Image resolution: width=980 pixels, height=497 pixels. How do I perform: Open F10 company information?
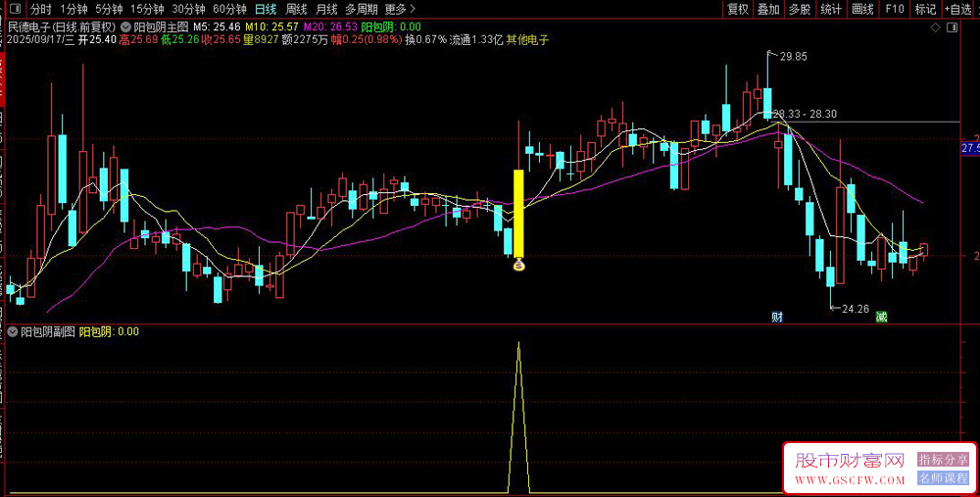pos(895,9)
